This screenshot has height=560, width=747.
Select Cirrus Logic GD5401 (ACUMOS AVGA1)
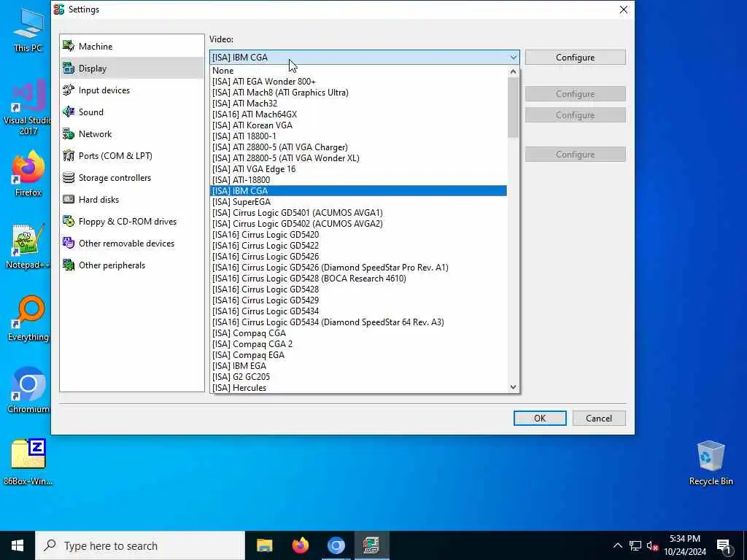pyautogui.click(x=358, y=213)
